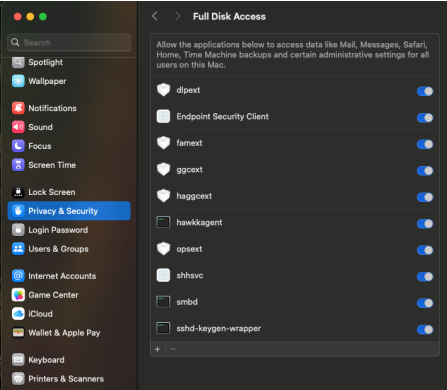447x390 pixels.
Task: Select the iCloud cloud icon
Action: 18,314
